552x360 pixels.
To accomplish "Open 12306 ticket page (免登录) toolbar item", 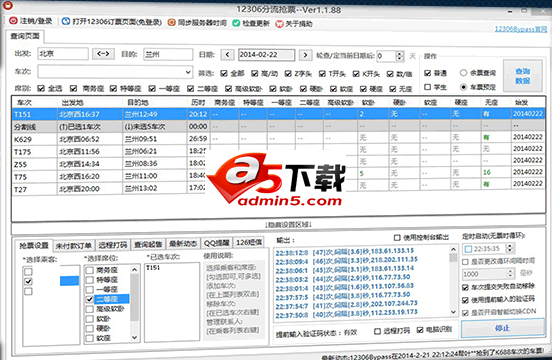I will [112, 22].
